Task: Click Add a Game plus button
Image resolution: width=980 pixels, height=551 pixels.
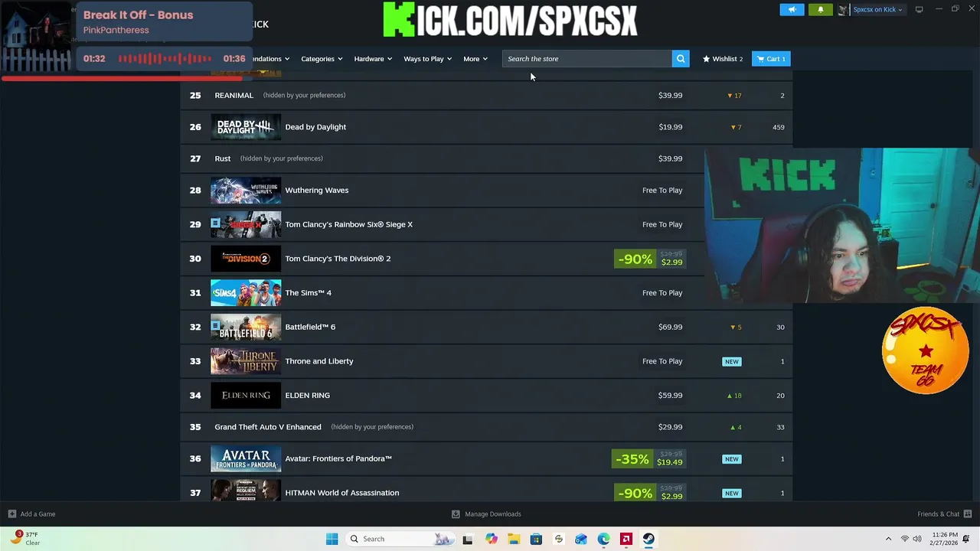Action: 31,514
